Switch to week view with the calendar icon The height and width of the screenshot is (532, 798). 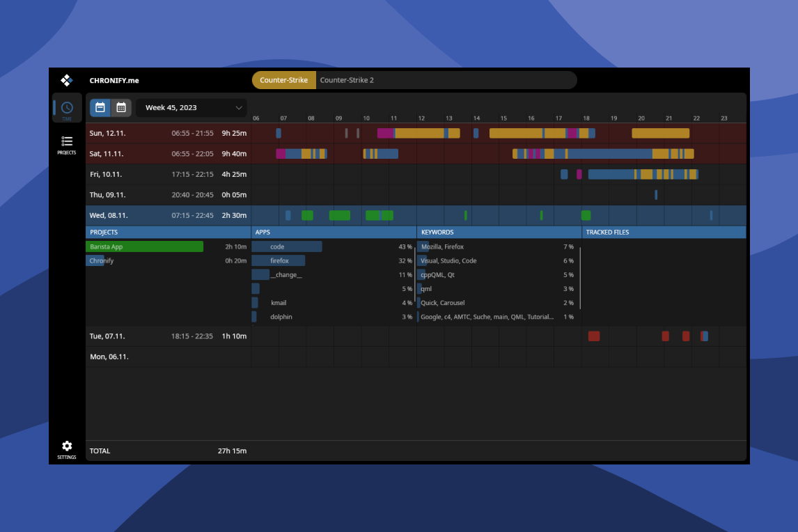click(100, 107)
